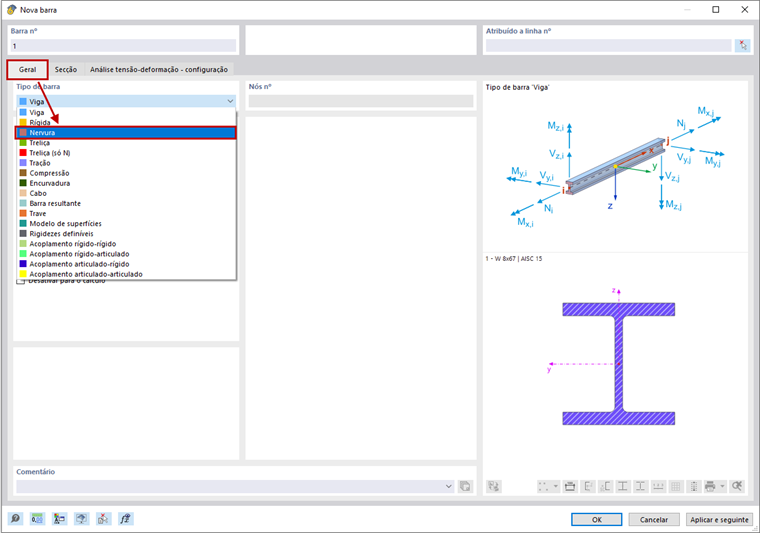Open the 'Análise tensão-deformação - configuração' tab
This screenshot has height=533, width=760.
click(x=159, y=69)
